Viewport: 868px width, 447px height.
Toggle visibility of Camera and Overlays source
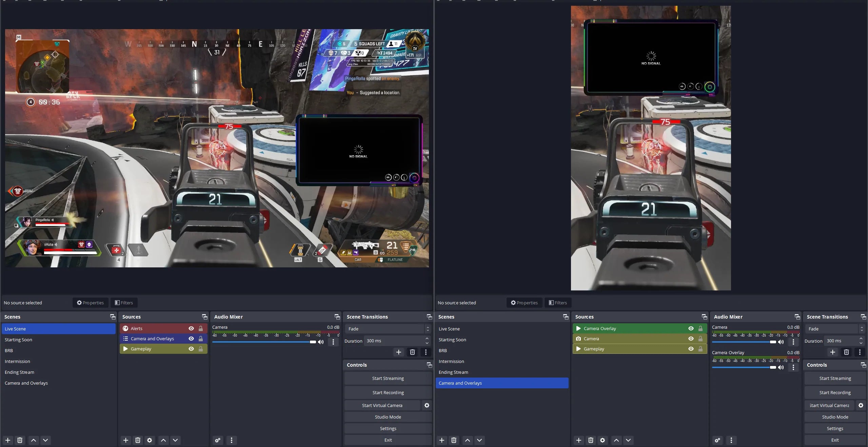tap(191, 339)
